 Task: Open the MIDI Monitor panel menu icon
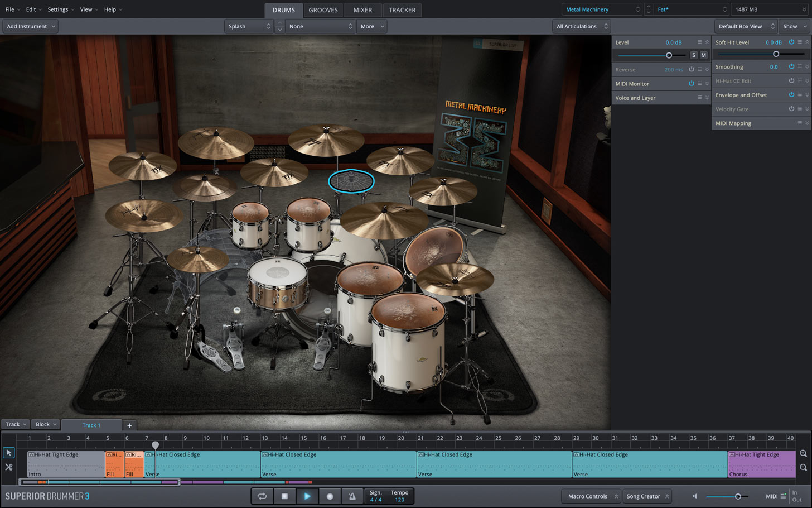point(699,84)
